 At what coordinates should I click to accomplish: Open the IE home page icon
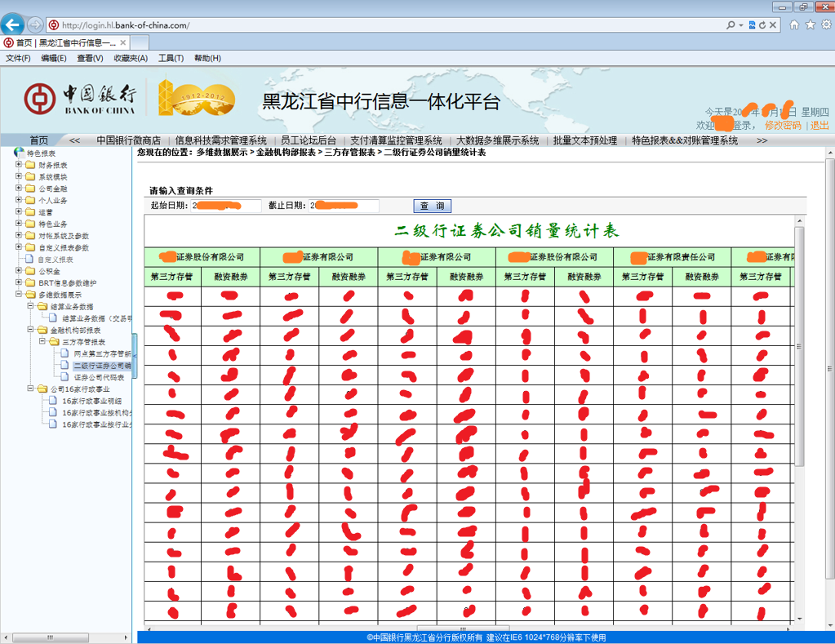pos(794,25)
